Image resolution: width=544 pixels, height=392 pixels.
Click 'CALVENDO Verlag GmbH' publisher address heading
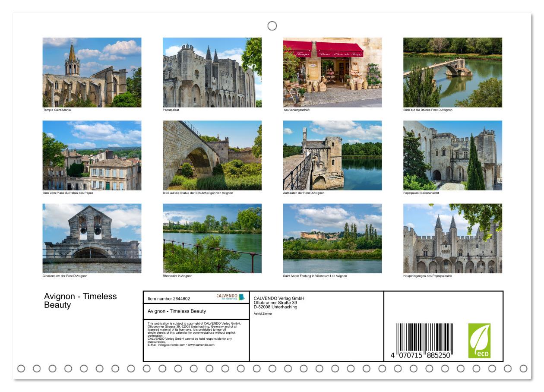click(279, 298)
